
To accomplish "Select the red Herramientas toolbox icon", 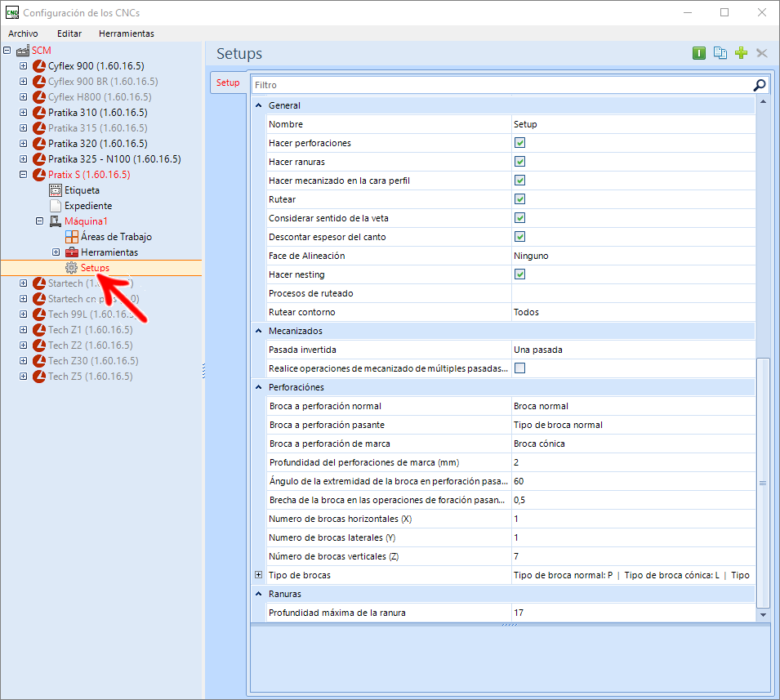I will coord(71,252).
